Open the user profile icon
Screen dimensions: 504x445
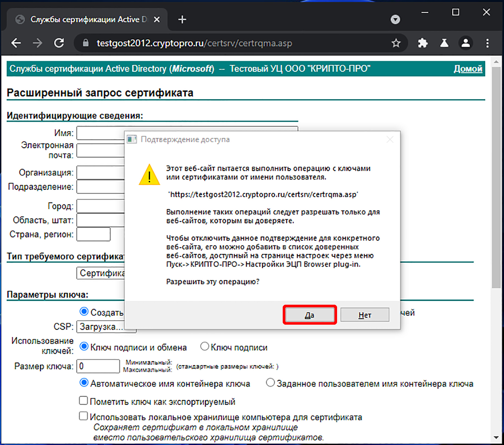tap(465, 43)
